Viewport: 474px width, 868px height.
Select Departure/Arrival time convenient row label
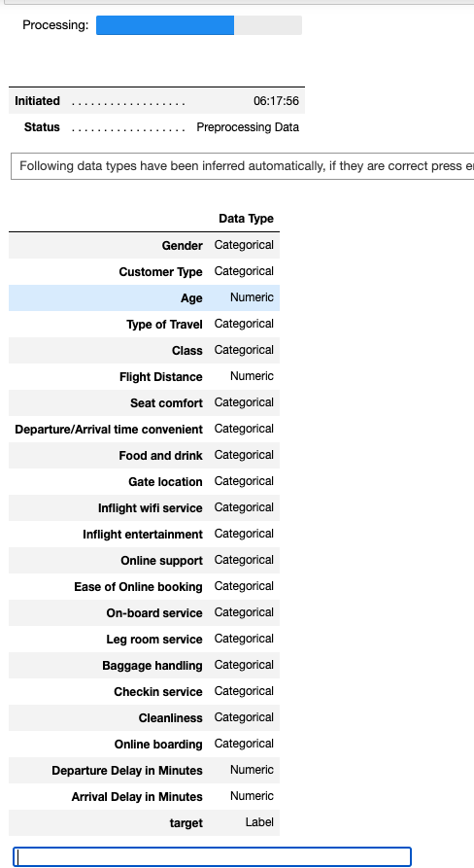tap(109, 429)
